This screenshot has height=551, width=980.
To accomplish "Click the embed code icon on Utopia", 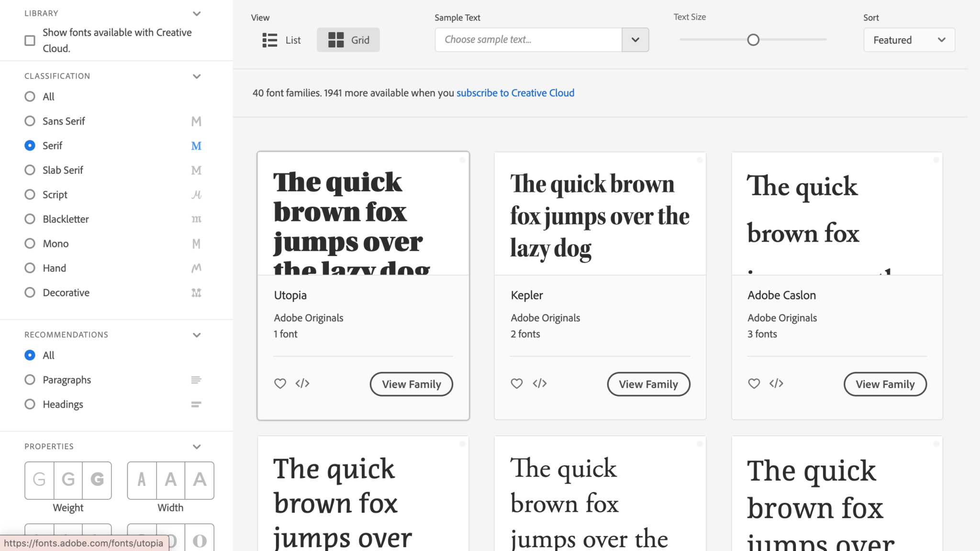I will 302,384.
